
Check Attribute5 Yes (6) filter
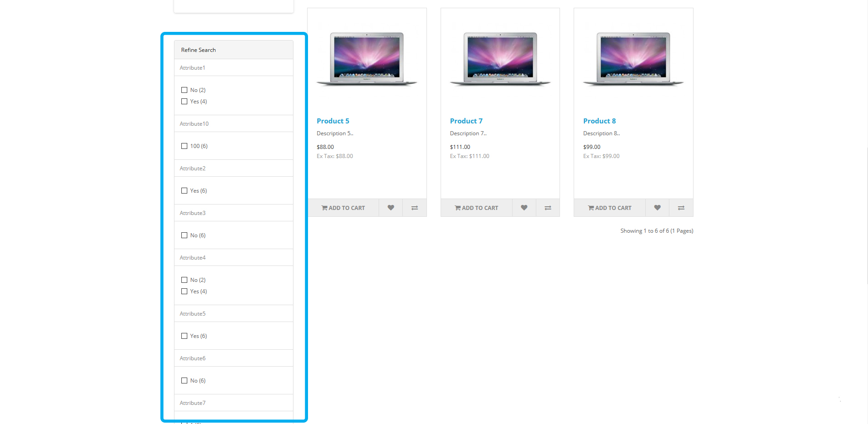[184, 336]
